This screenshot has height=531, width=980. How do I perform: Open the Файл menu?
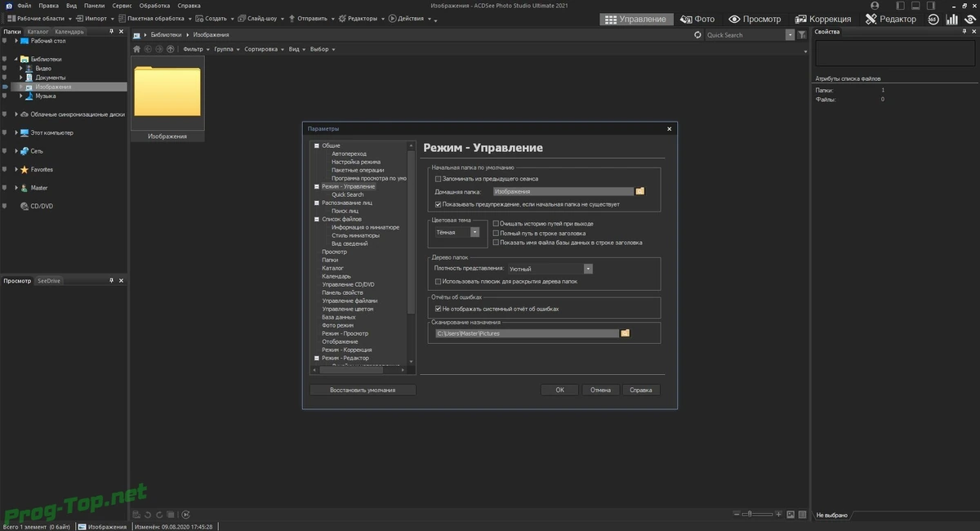point(24,6)
